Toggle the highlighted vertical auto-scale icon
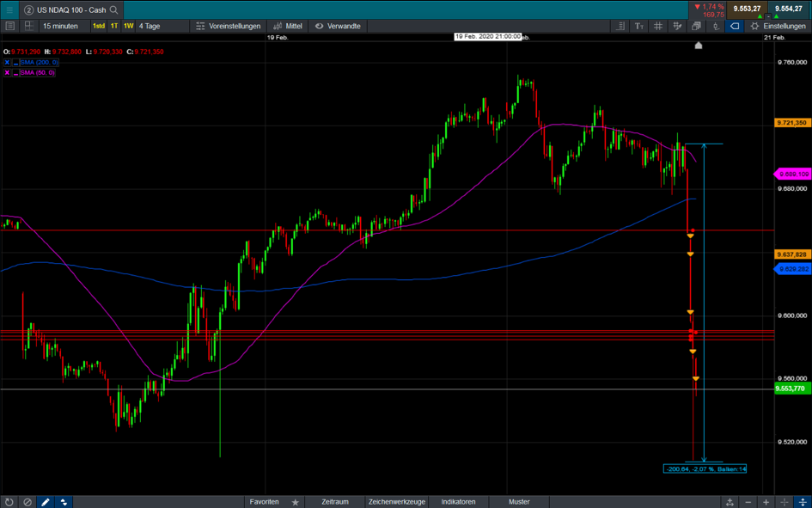Viewport: 812px width, 508px height. 803,502
